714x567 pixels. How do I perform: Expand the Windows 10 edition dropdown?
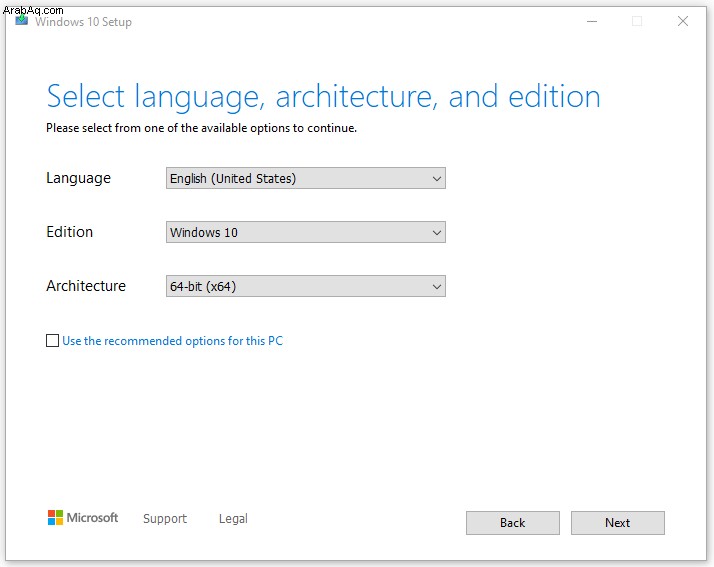(x=306, y=232)
